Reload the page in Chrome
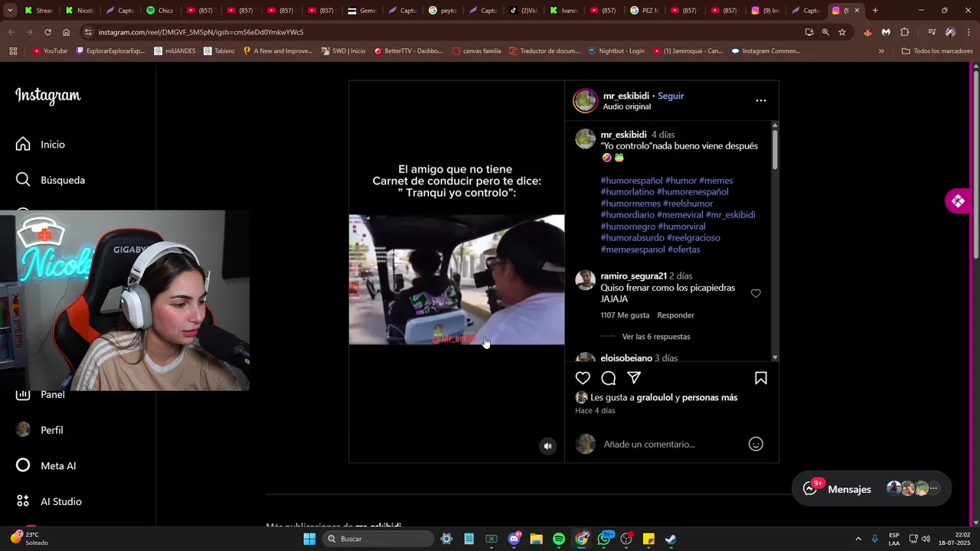This screenshot has width=980, height=551. coord(47,32)
